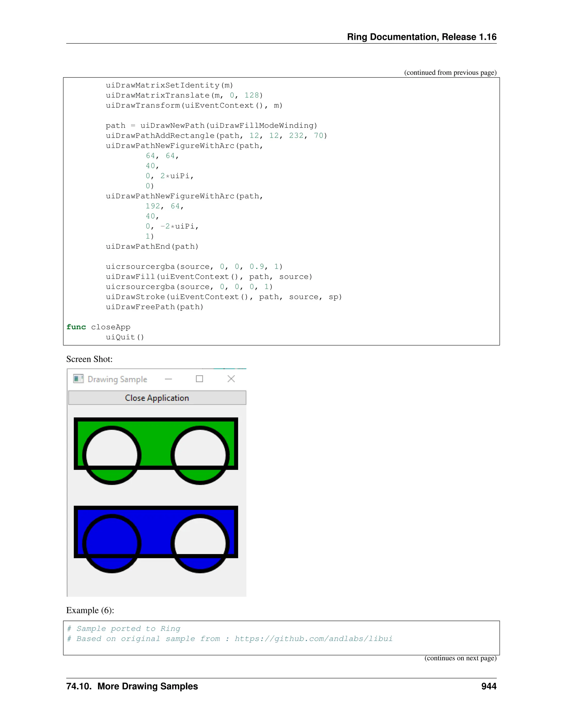Close the Drawing Sample window

(x=231, y=379)
